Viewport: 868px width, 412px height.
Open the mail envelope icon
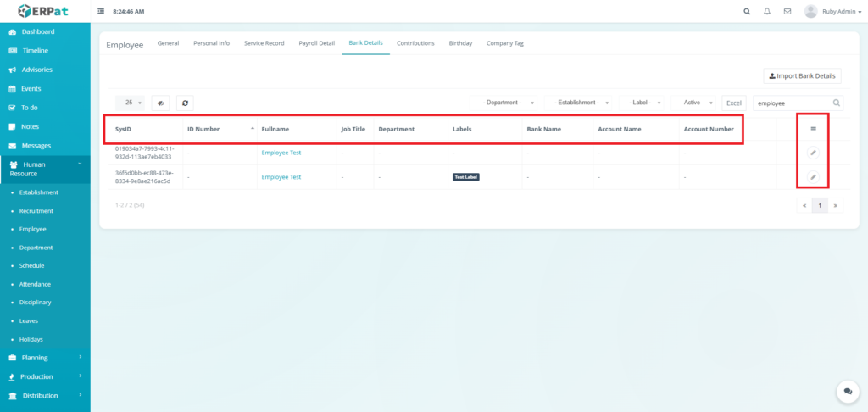(787, 12)
